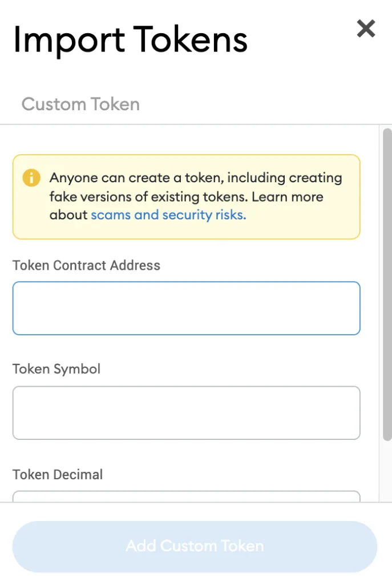Focus the Token Contract Address field
Image resolution: width=392 pixels, height=585 pixels.
pos(187,308)
